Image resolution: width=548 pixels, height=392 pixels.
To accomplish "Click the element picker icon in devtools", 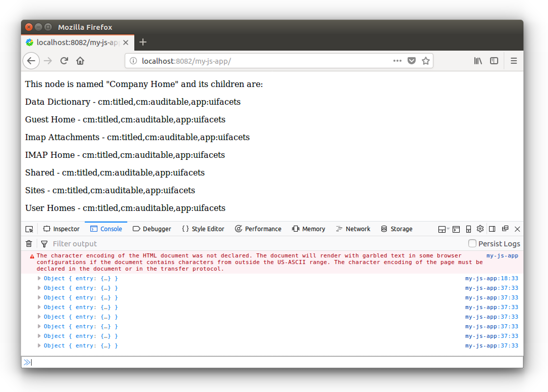I will tap(29, 229).
